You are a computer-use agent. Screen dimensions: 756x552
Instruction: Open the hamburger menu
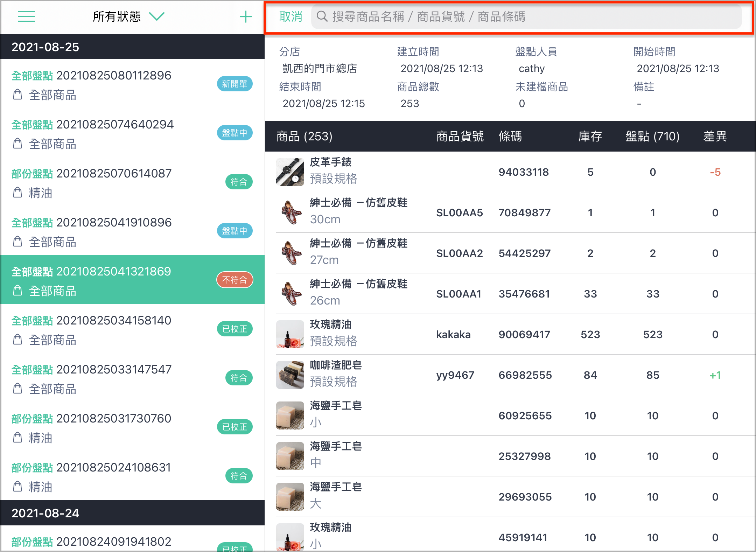(27, 16)
